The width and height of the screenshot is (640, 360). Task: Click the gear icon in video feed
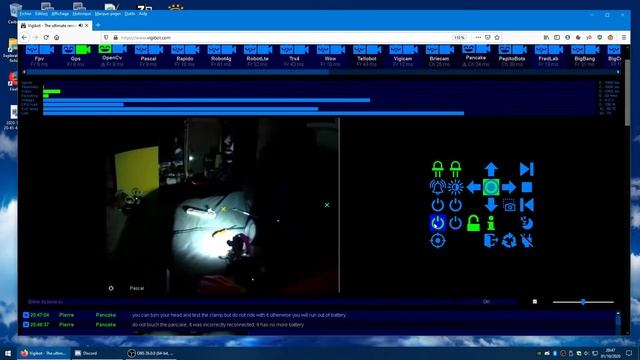tap(111, 288)
